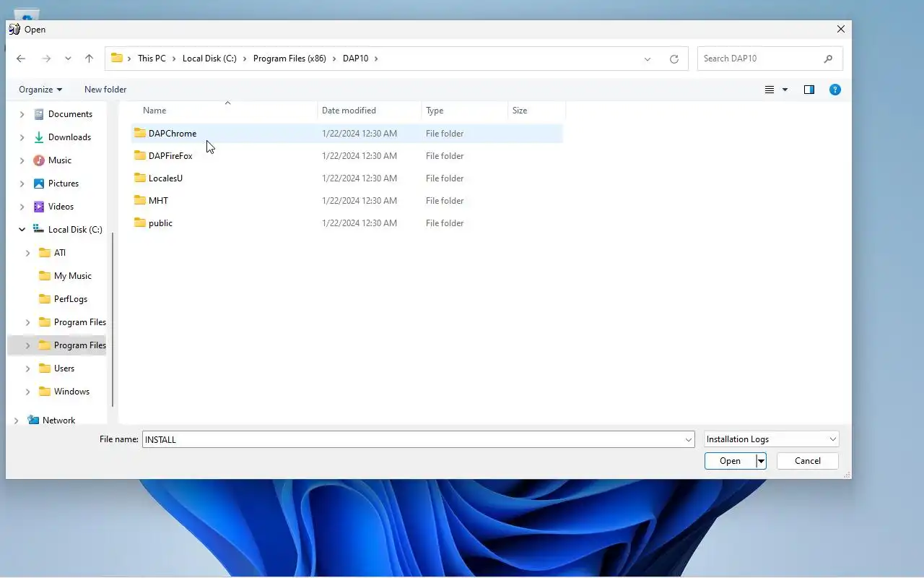Viewport: 924px width, 578px height.
Task: Open the Installation Logs file type dropdown
Action: tap(772, 439)
